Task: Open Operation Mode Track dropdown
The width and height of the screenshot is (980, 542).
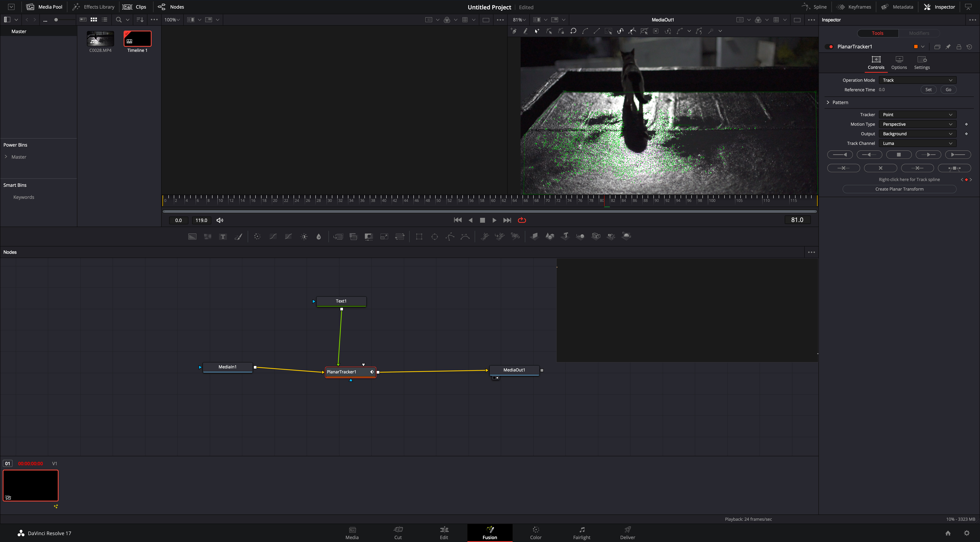Action: (x=918, y=80)
